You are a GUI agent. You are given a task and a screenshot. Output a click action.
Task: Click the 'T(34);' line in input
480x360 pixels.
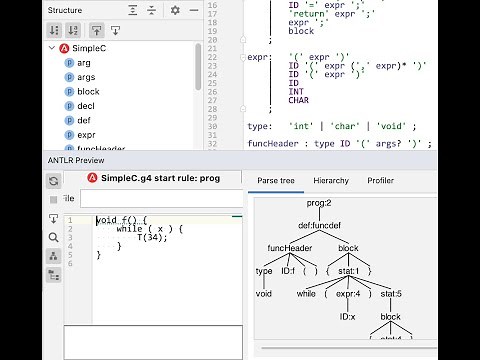[x=152, y=237]
